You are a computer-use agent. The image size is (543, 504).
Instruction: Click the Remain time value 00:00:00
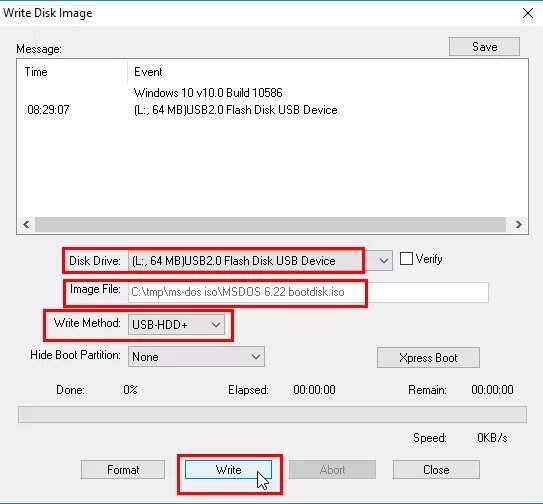click(492, 390)
